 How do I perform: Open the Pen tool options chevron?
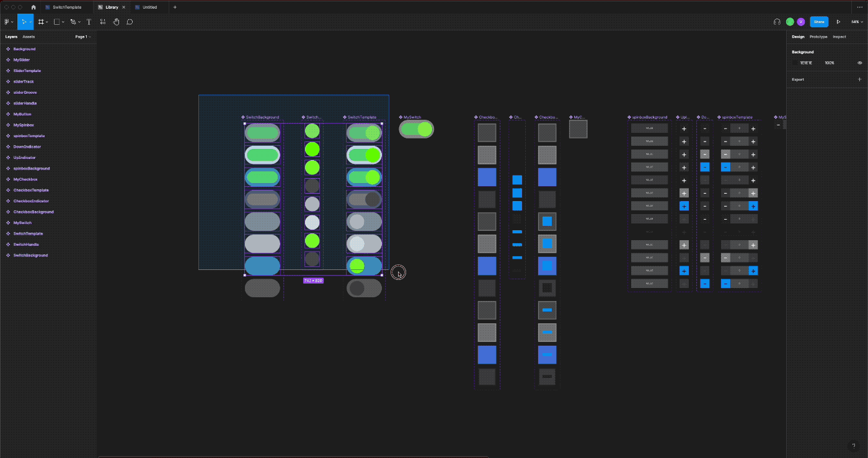coord(79,22)
